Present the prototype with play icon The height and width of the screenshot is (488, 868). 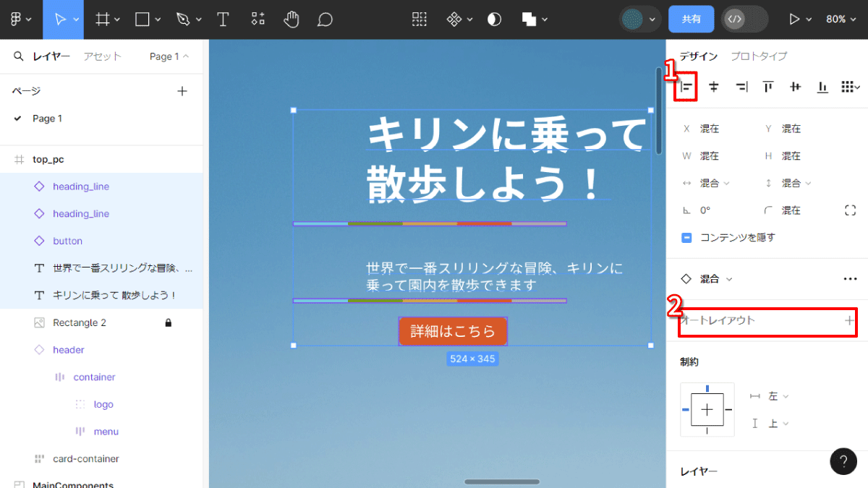click(x=794, y=20)
